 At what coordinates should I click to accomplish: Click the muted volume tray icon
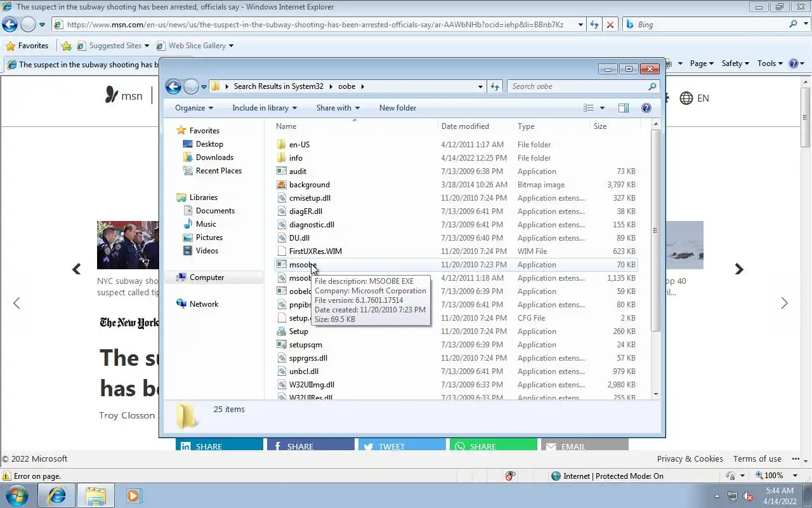(x=748, y=496)
